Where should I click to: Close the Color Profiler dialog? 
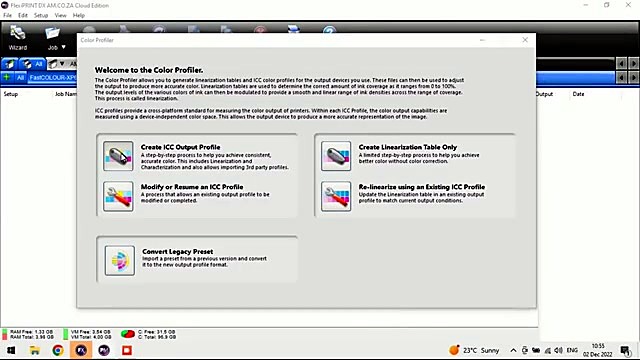pyautogui.click(x=525, y=40)
